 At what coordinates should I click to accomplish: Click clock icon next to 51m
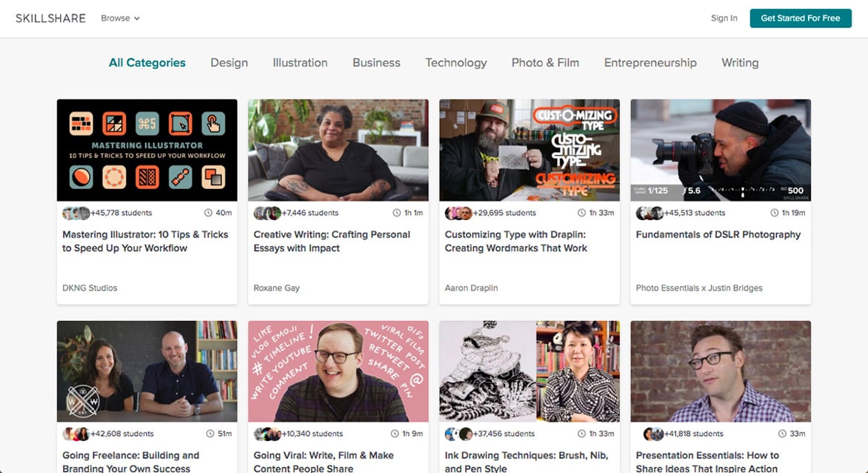[210, 434]
